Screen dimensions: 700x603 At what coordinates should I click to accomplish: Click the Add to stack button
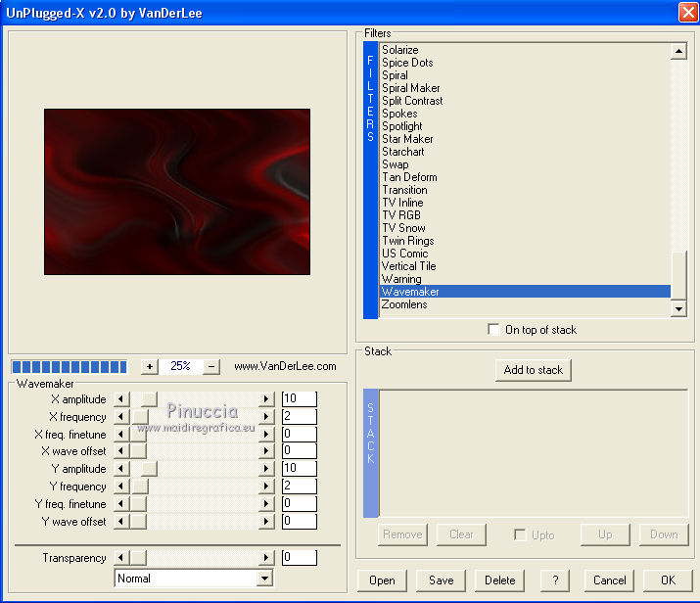533,370
